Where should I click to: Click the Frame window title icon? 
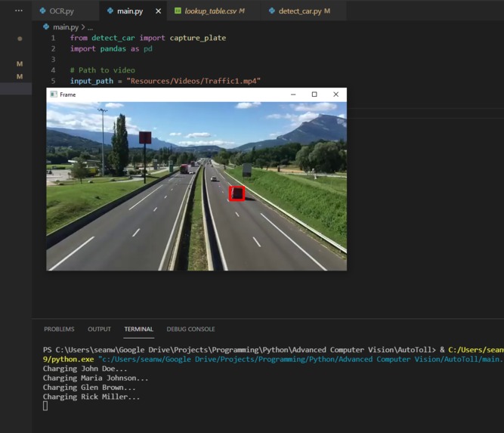click(54, 94)
